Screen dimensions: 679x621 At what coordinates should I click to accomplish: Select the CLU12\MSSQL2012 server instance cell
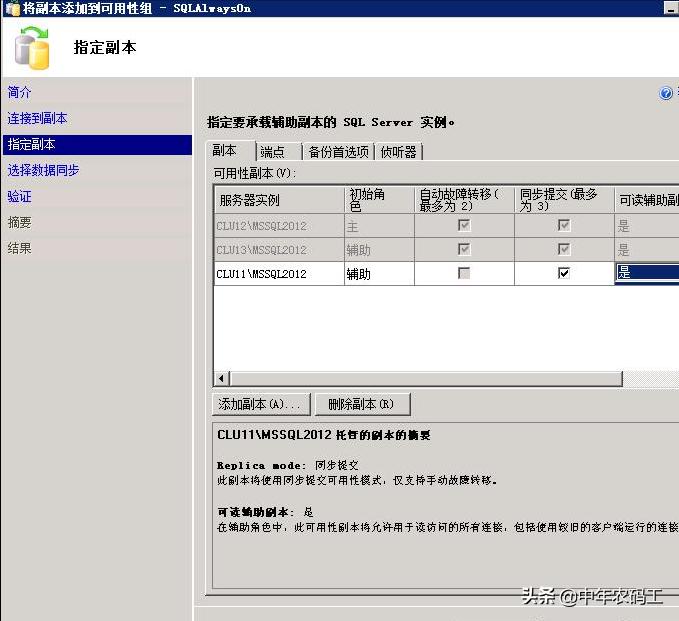click(279, 226)
